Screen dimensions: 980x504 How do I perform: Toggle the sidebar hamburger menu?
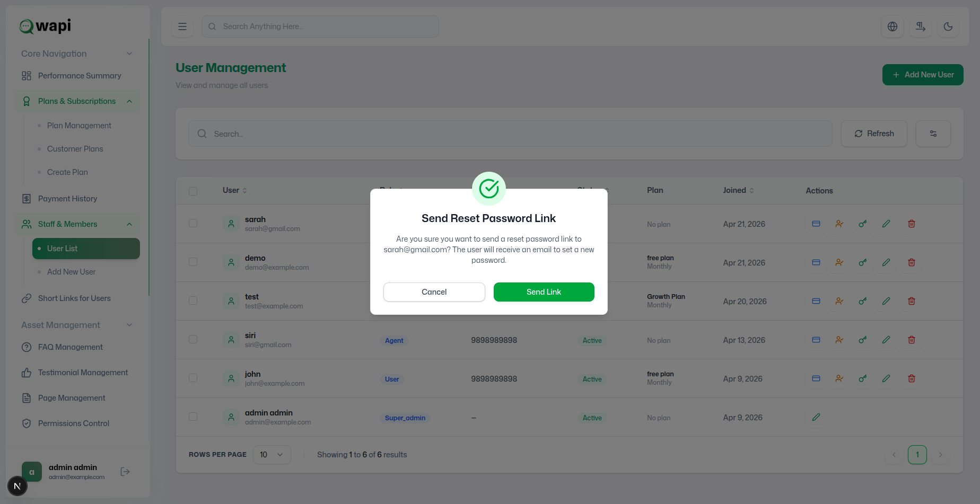[x=182, y=26]
